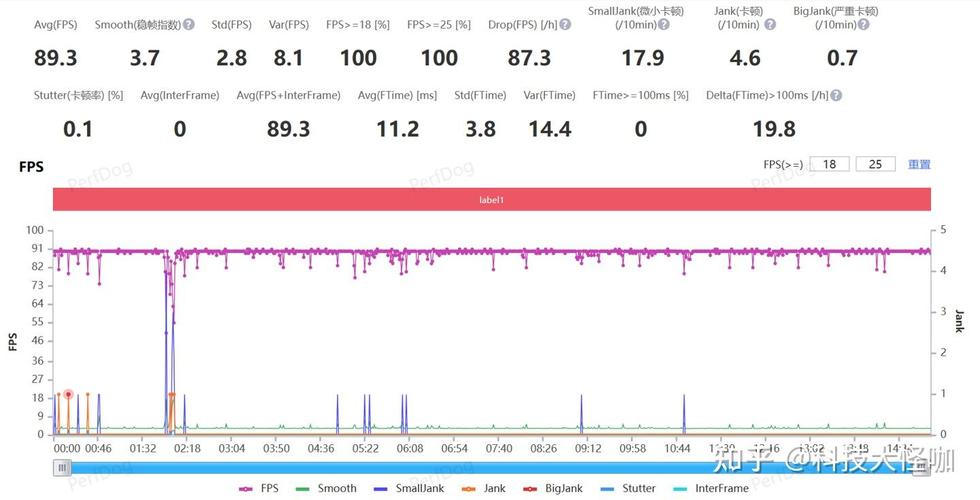Click the highlighted red Jank point marker
Viewport: 980px width, 500px height.
pyautogui.click(x=68, y=395)
